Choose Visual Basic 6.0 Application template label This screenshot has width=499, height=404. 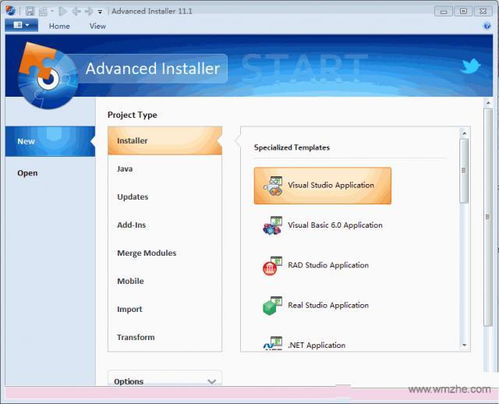[335, 225]
